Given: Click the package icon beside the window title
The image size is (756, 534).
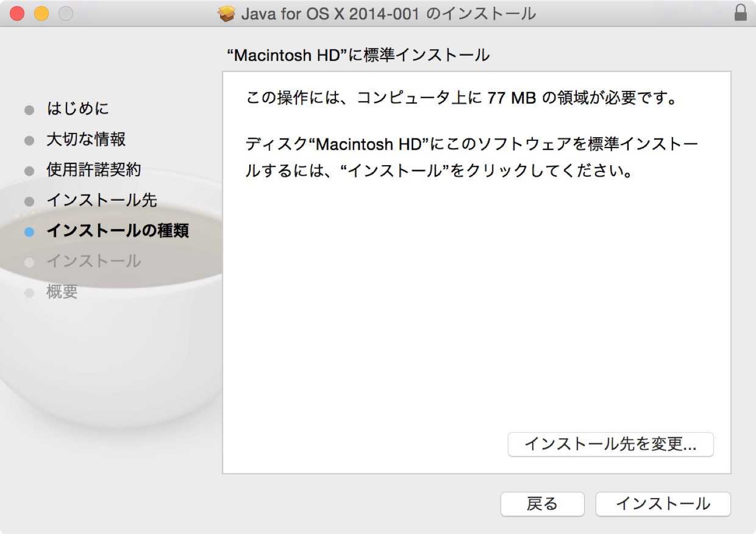Looking at the screenshot, I should coord(226,14).
